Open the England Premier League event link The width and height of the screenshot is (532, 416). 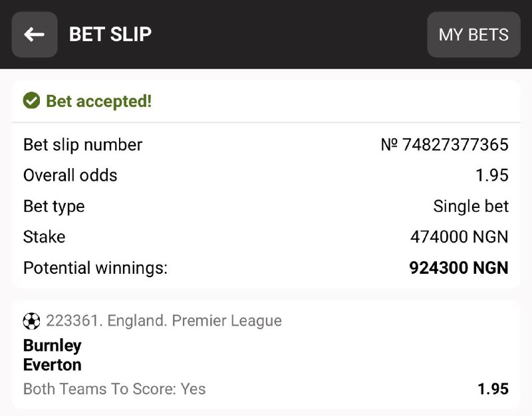point(164,321)
